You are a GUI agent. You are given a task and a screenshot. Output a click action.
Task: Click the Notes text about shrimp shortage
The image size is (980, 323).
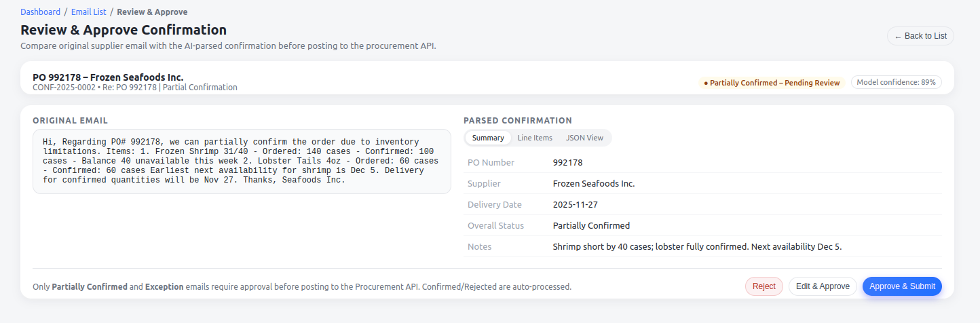pyautogui.click(x=697, y=247)
